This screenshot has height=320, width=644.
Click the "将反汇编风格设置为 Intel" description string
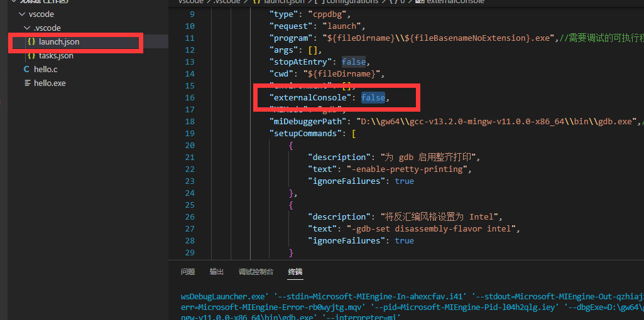point(439,216)
